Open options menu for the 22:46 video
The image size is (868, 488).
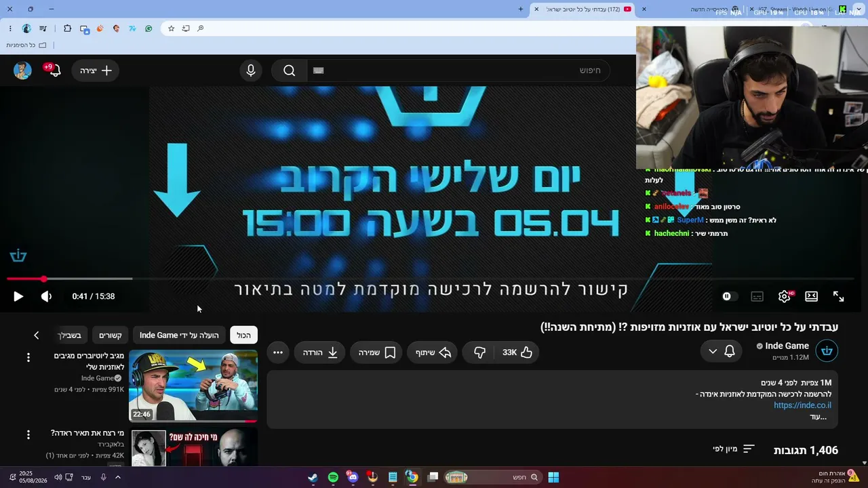pos(28,357)
